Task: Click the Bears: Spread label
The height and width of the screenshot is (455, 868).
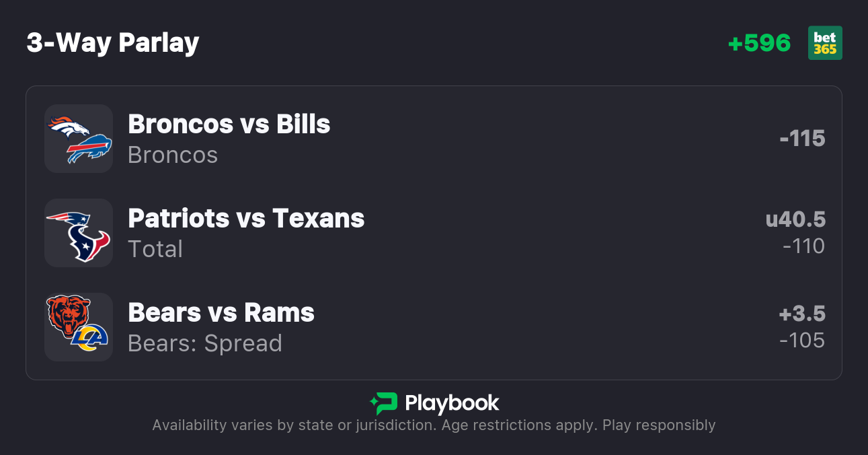Action: tap(205, 343)
